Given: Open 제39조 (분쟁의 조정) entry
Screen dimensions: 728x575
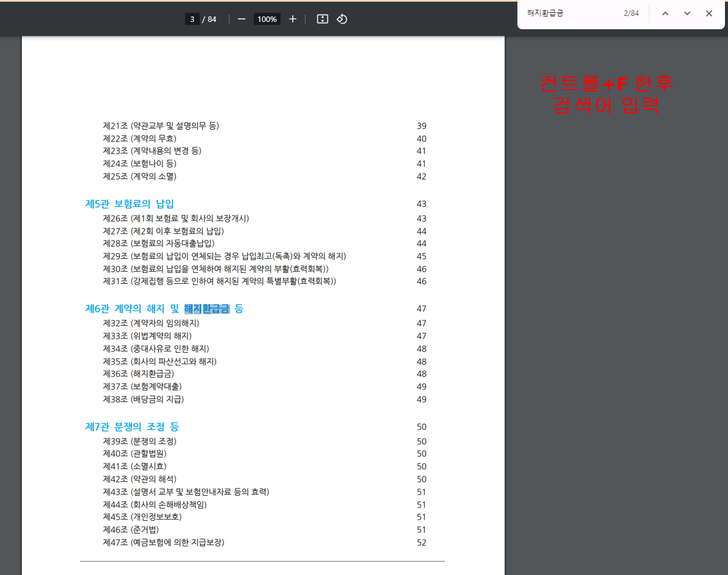Looking at the screenshot, I should point(139,441).
